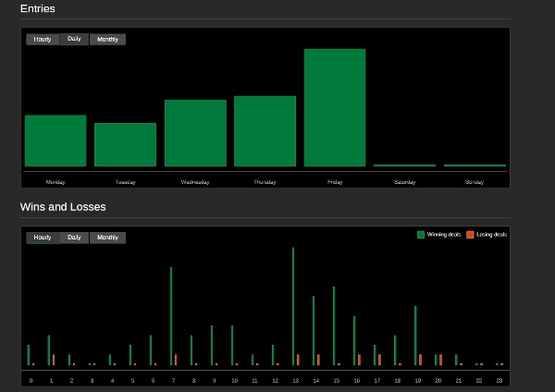Click the Wins and Losses heading
The width and height of the screenshot is (555, 392).
(x=63, y=207)
